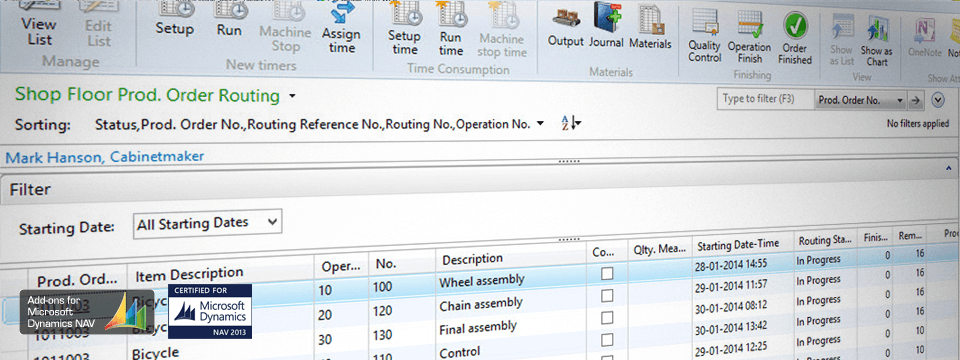Apply filter with the arrow button
This screenshot has height=360, width=960.
[x=916, y=100]
